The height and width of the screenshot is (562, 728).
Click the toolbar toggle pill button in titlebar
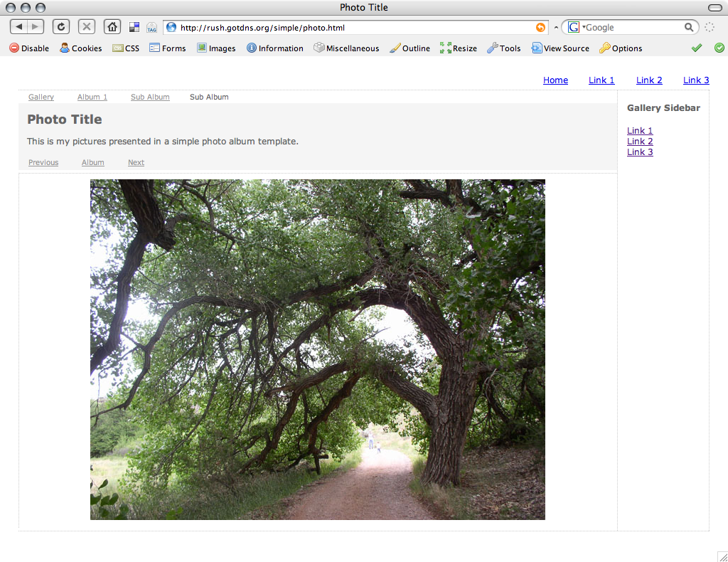pos(715,7)
